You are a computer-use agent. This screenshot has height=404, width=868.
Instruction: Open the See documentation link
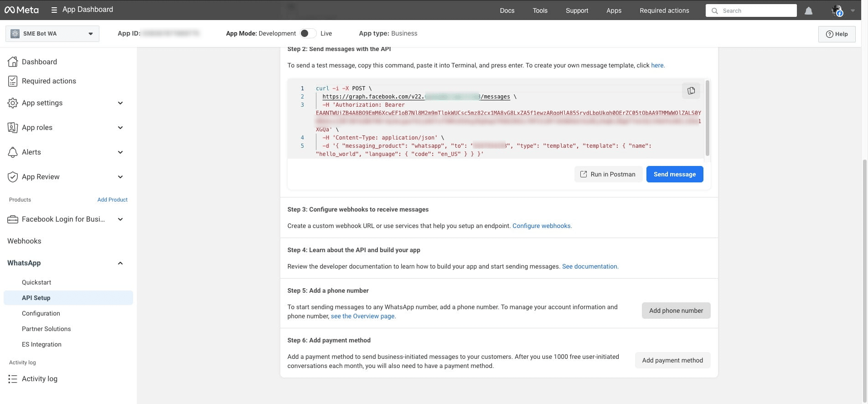point(590,266)
